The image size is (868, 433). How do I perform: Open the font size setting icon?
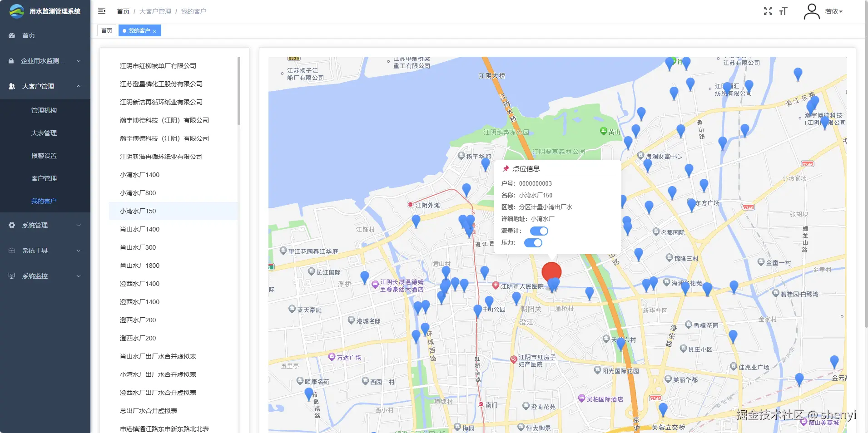784,11
